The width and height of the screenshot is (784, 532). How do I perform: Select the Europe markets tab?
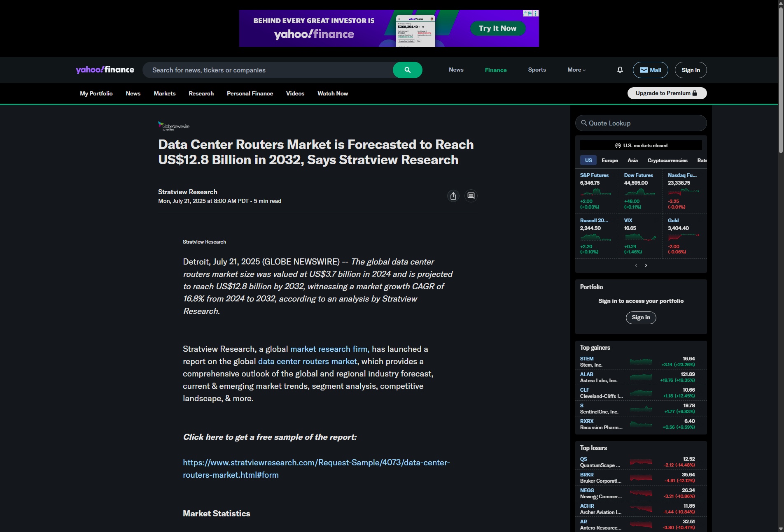609,160
